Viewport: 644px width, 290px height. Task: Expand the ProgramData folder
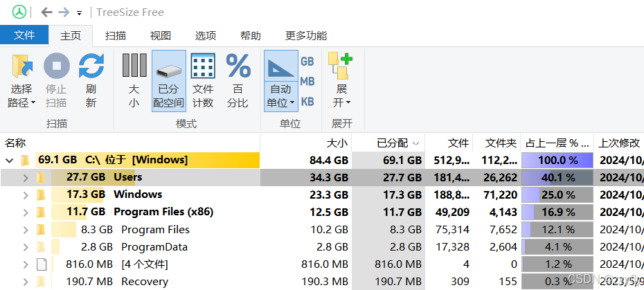26,247
